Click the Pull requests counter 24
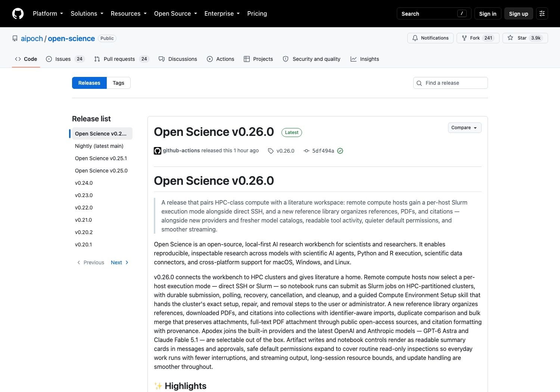Screen dimensions: 560x392 [x=144, y=59]
